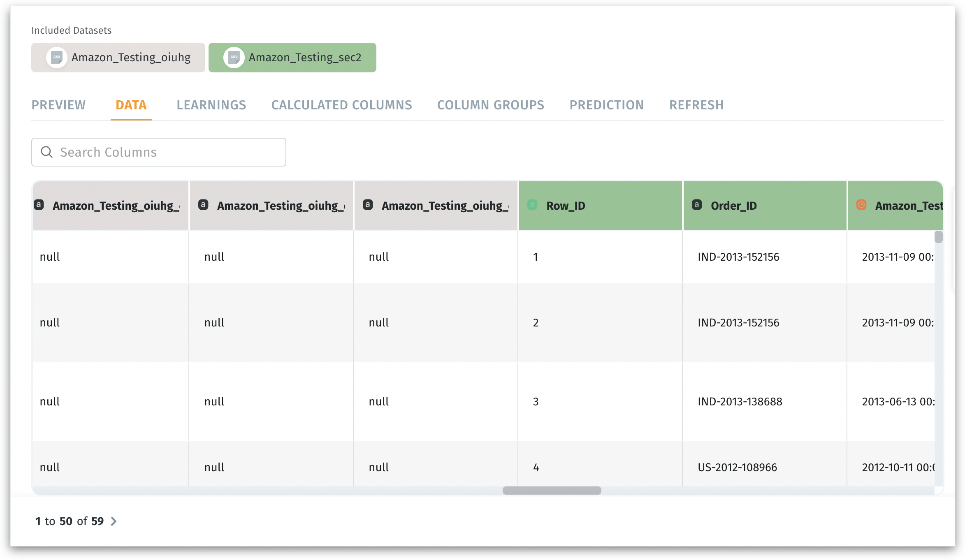Select the Amazon_Testing_sec2 dataset chip

coord(304,58)
